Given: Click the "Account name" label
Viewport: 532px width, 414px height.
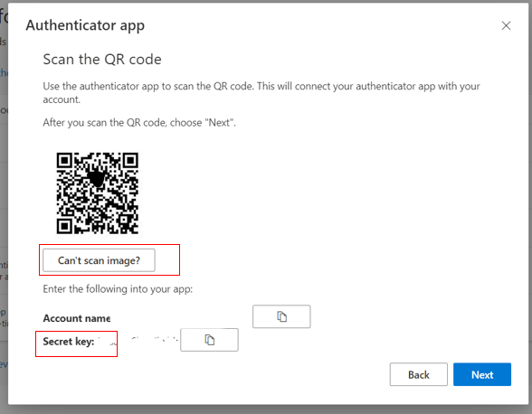Looking at the screenshot, I should coord(77,318).
